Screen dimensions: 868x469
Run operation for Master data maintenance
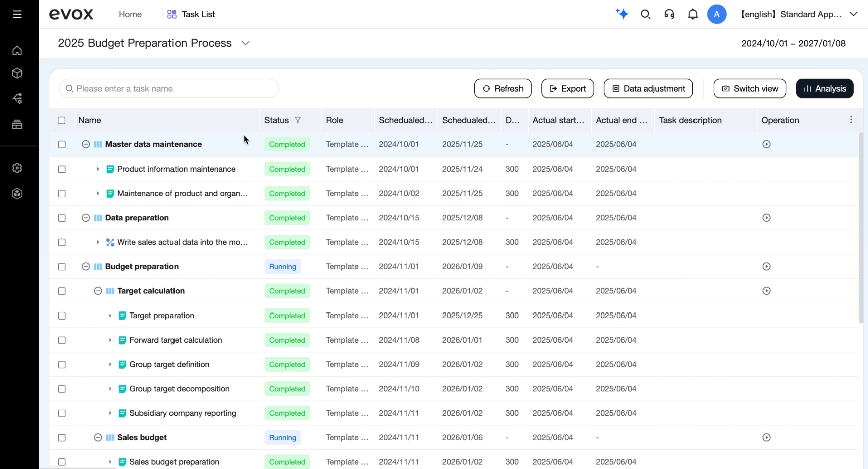click(766, 144)
